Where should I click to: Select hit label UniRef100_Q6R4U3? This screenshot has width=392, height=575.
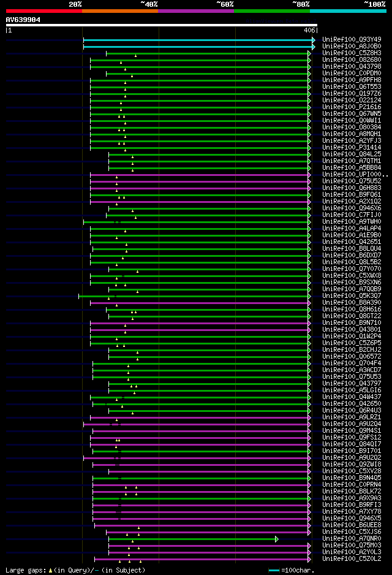(352, 410)
